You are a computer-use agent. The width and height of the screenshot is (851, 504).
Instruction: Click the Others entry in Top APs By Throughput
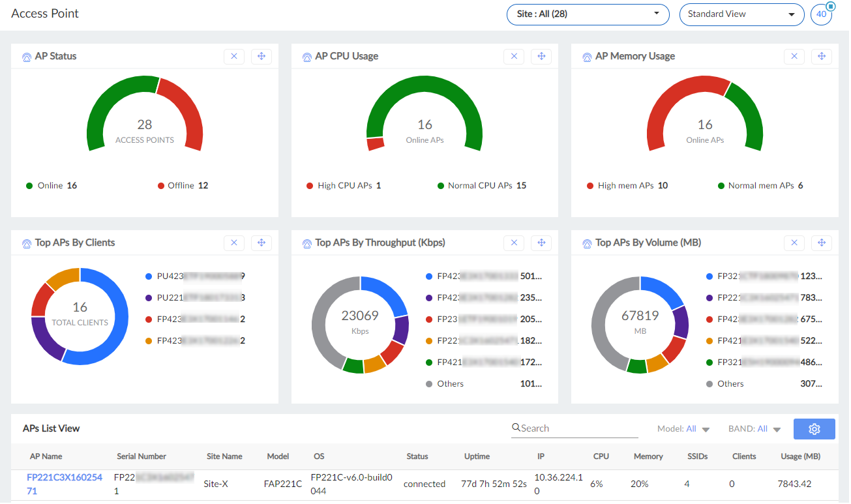pyautogui.click(x=451, y=383)
